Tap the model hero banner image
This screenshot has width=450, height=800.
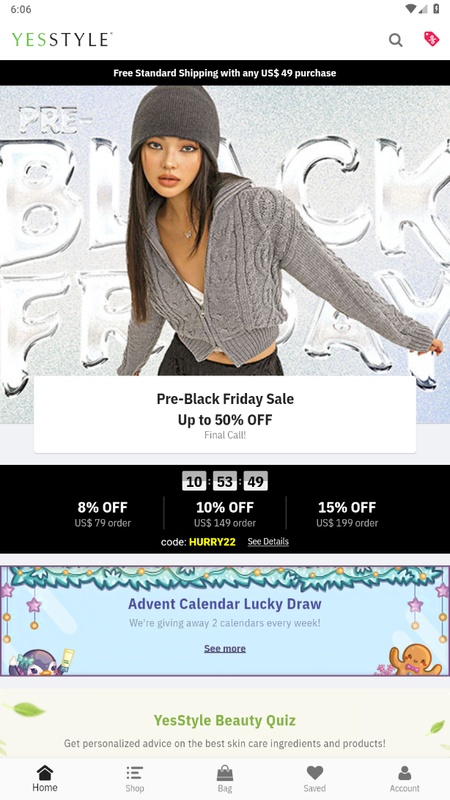click(x=225, y=231)
